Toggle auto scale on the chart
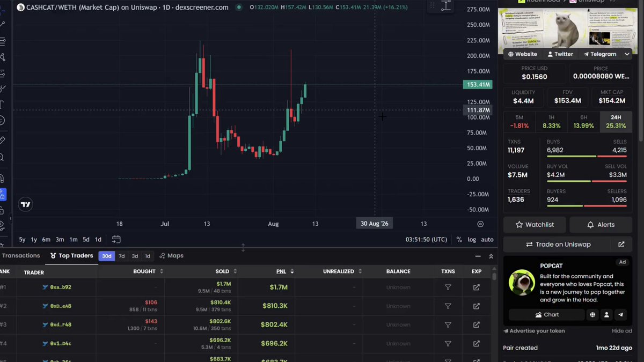This screenshot has height=362, width=644. pos(487,239)
